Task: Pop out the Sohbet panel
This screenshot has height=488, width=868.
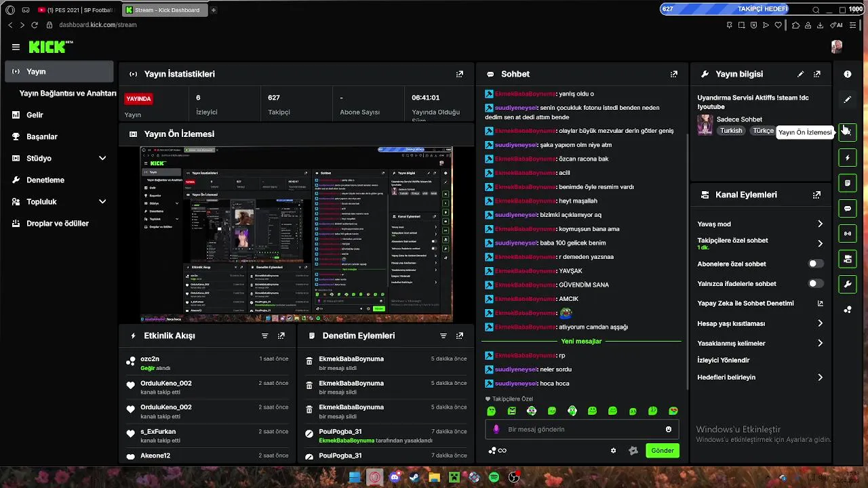Action: [674, 74]
